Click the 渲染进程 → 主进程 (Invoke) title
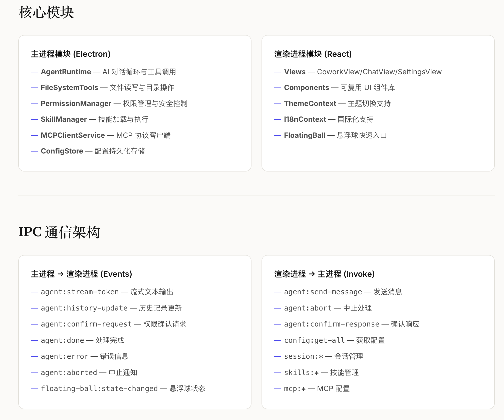This screenshot has height=420, width=504. click(324, 274)
